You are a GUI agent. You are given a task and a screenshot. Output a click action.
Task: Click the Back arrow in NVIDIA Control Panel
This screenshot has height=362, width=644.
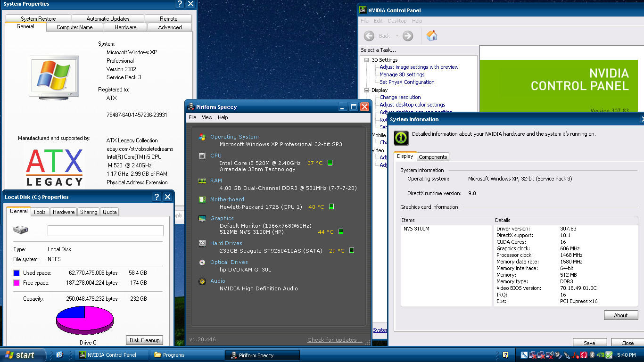pos(369,36)
